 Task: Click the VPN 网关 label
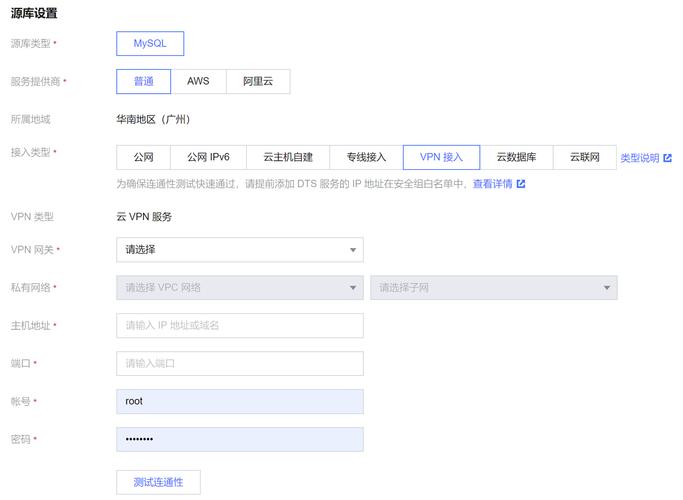click(32, 250)
